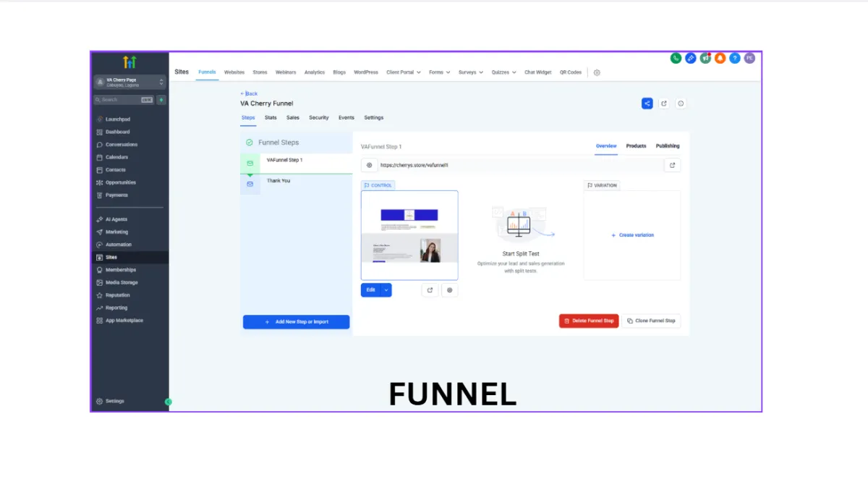Expand the Forms dropdown
This screenshot has height=482, width=868.
tap(439, 72)
